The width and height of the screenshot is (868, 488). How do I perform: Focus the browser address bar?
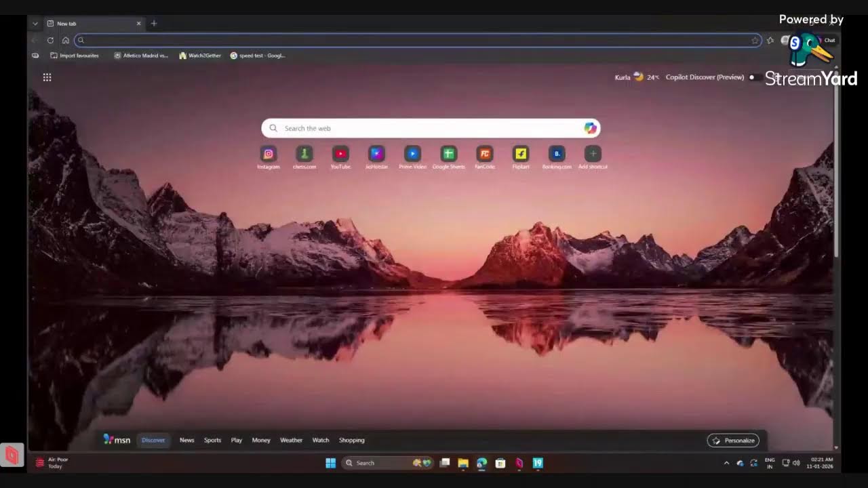(x=418, y=41)
